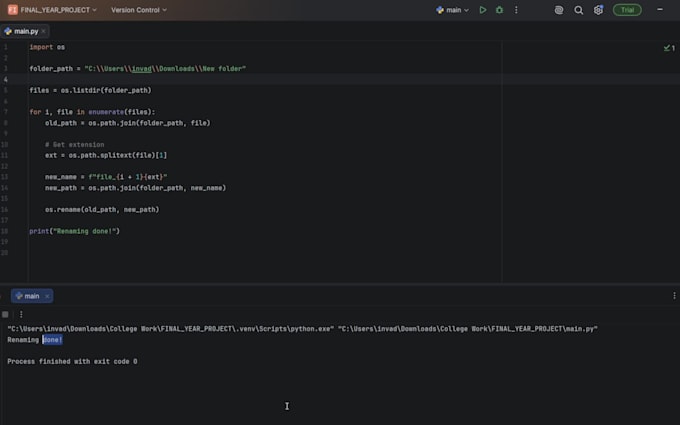Open the AI assistant swirl icon
Screen dimensions: 680x425
(x=559, y=10)
